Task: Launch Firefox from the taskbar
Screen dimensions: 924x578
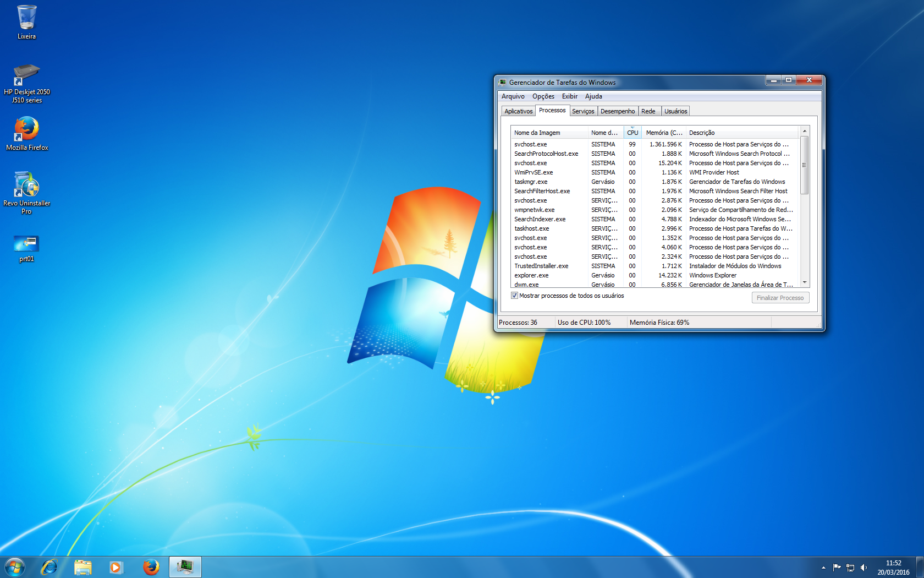Action: 151,567
